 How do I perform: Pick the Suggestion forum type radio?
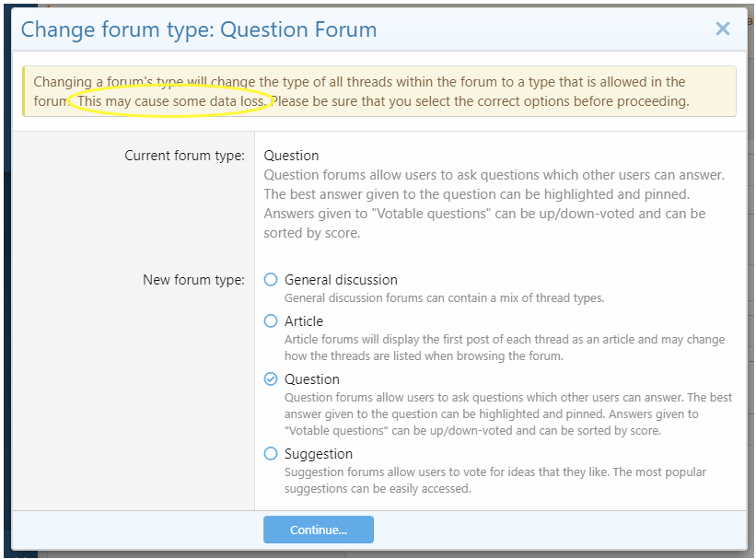(271, 454)
